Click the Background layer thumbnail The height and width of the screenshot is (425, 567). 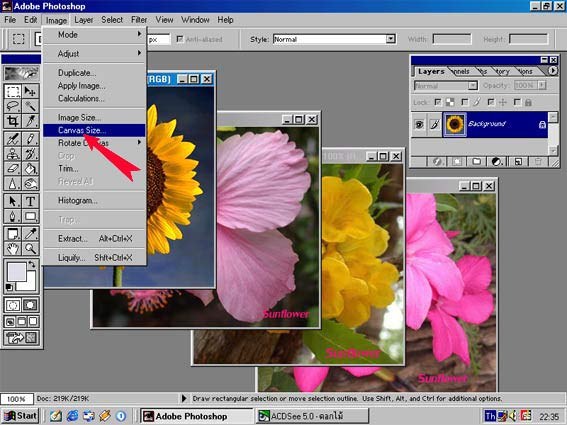pyautogui.click(x=455, y=124)
